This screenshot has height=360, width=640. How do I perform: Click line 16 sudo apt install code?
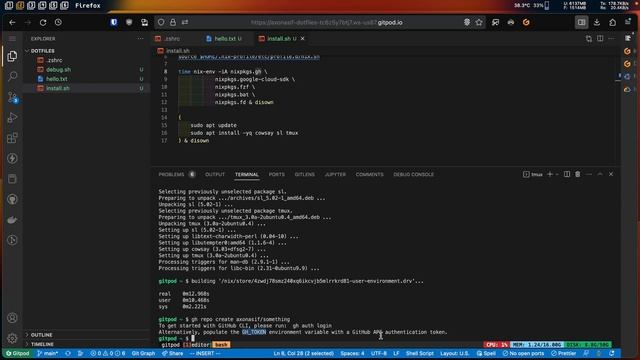(244, 133)
